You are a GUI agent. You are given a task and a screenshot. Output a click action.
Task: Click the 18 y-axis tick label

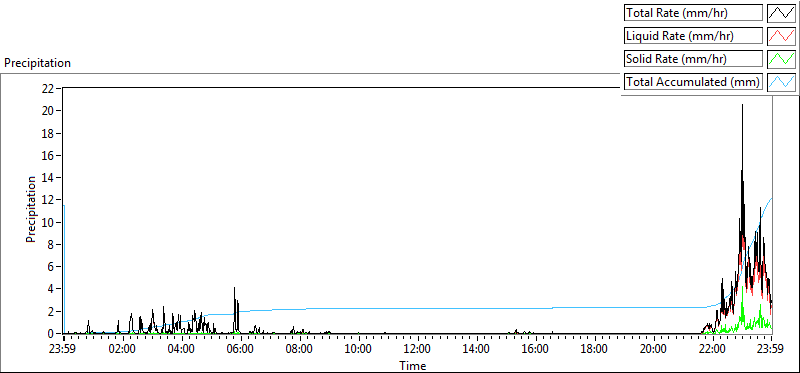tap(48, 133)
